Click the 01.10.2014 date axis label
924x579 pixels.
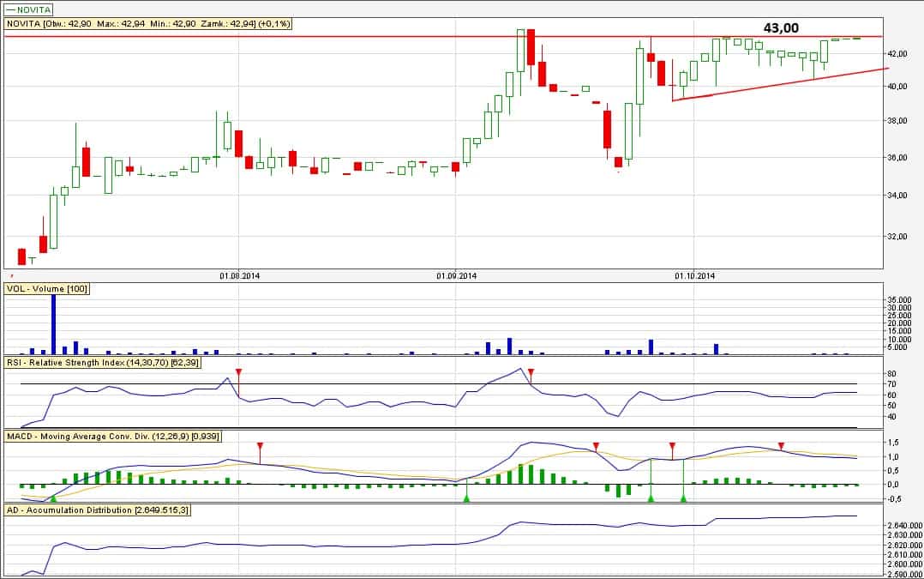pyautogui.click(x=694, y=276)
